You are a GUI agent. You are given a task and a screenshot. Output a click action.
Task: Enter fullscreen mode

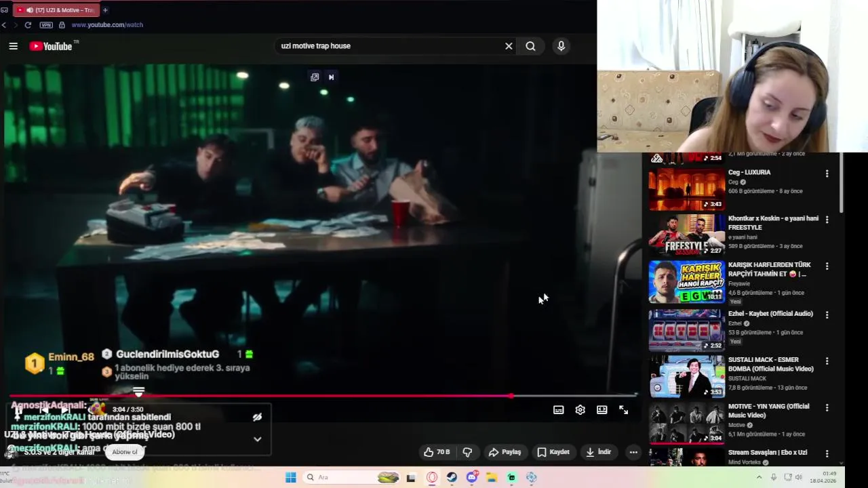pyautogui.click(x=624, y=410)
